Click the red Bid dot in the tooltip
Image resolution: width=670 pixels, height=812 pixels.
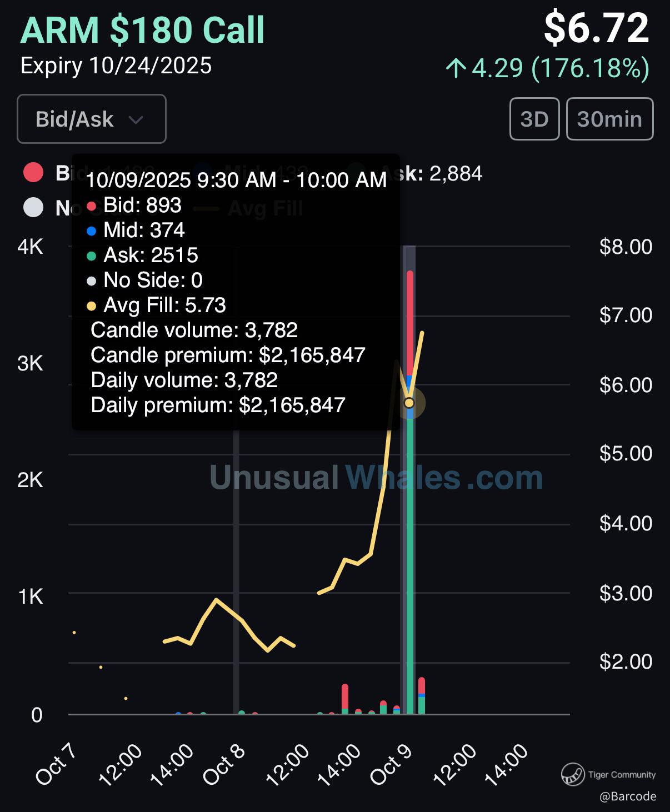pos(92,206)
